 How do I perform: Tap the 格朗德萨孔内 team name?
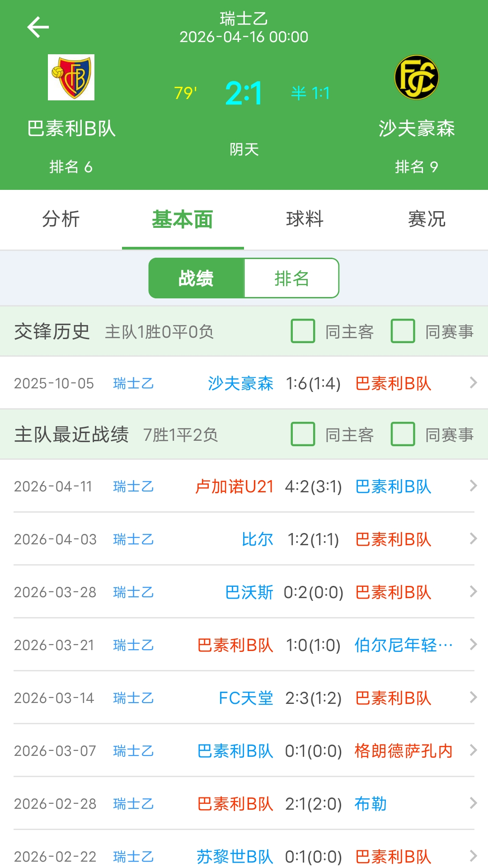coord(403,751)
